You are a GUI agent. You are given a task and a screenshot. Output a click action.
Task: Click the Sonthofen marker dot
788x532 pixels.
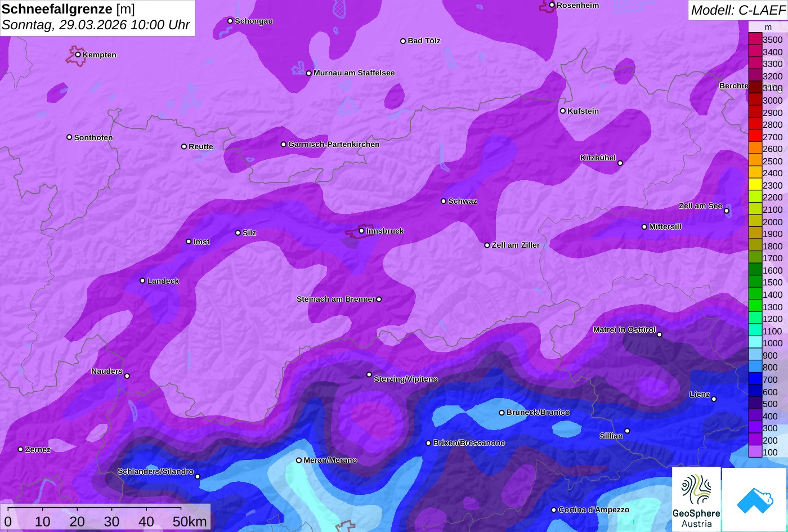69,137
